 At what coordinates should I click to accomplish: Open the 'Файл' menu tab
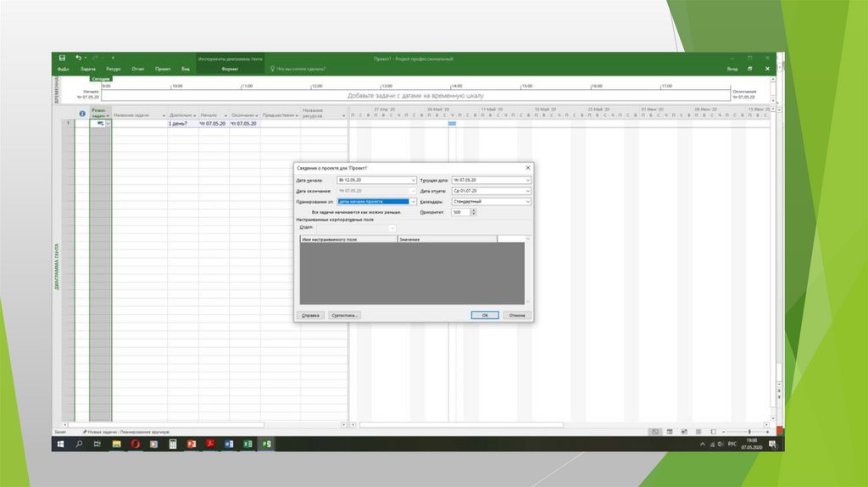63,69
